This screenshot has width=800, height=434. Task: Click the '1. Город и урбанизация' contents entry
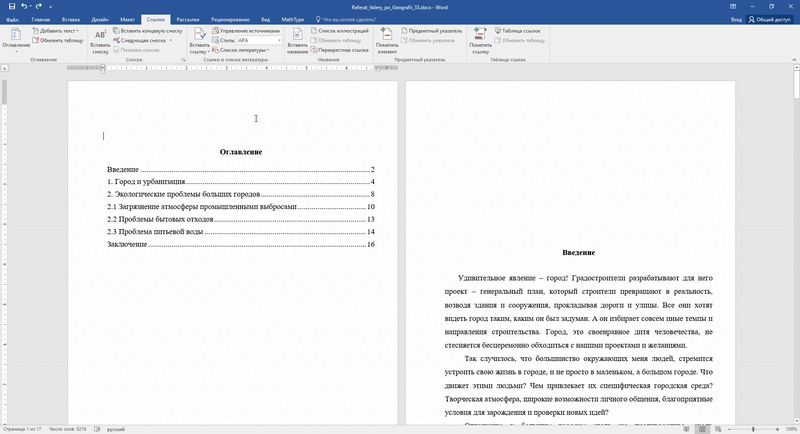241,182
